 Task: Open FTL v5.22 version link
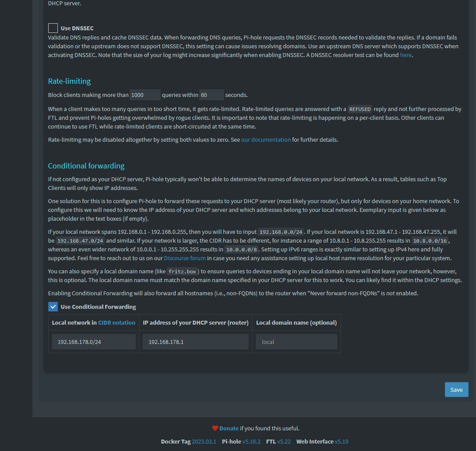coord(284,442)
